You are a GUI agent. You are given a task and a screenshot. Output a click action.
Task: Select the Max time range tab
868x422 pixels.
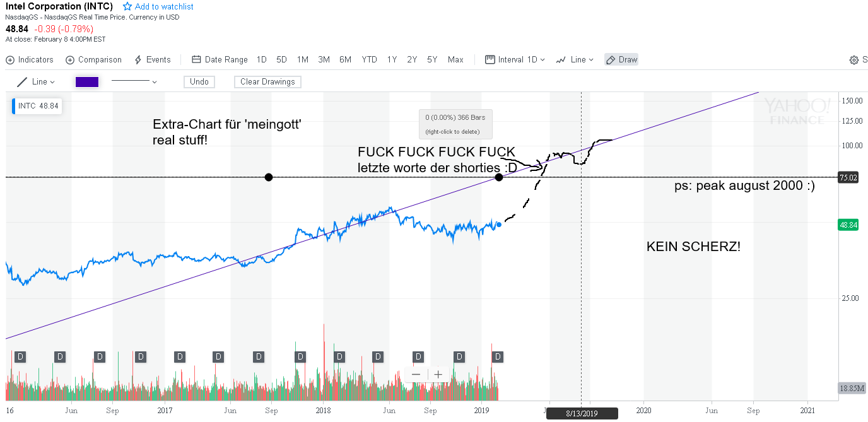click(455, 59)
